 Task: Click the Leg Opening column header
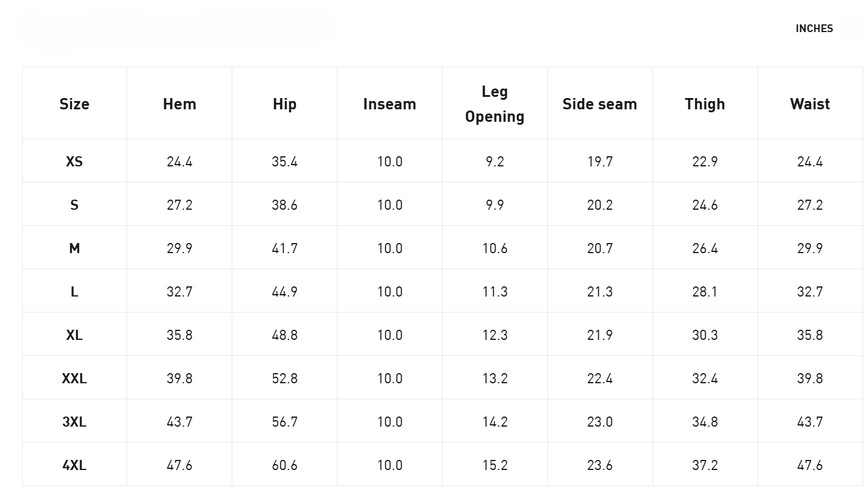click(x=495, y=104)
